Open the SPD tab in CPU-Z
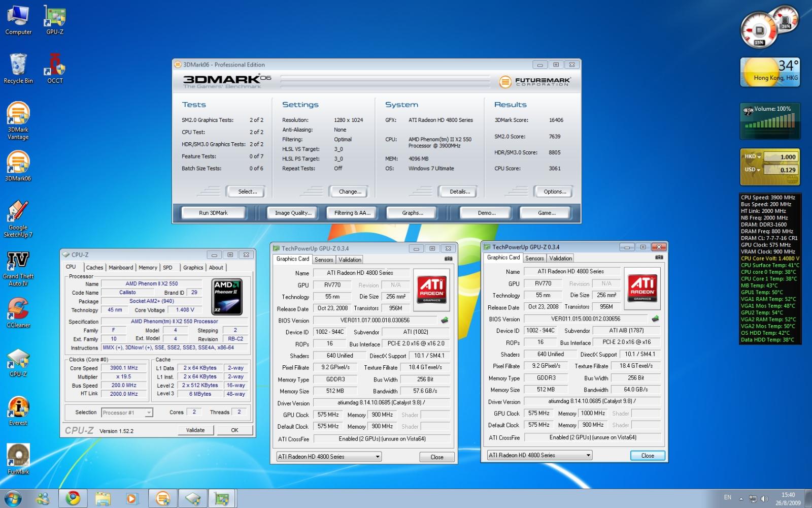 pos(167,267)
